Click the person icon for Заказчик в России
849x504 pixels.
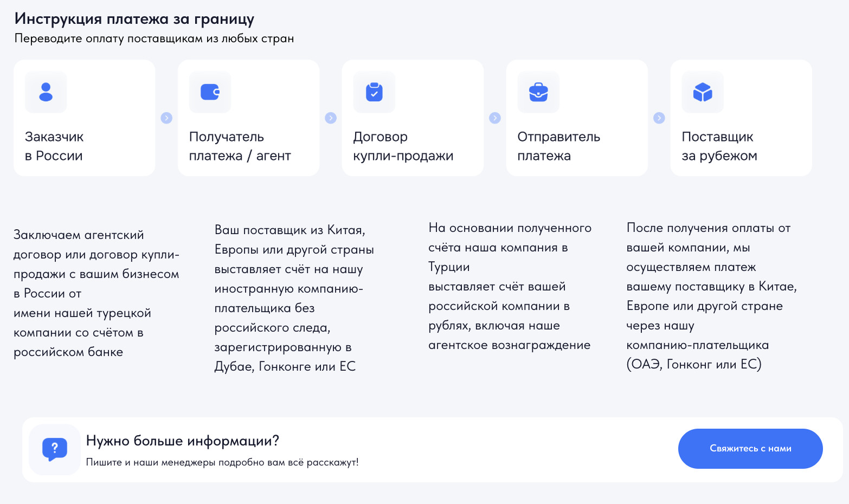click(46, 92)
